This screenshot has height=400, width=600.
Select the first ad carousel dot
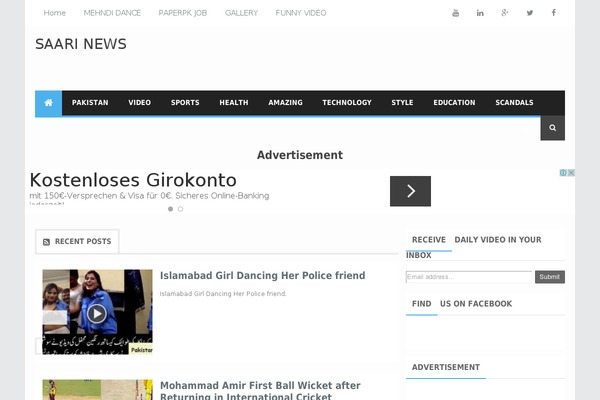pos(170,209)
